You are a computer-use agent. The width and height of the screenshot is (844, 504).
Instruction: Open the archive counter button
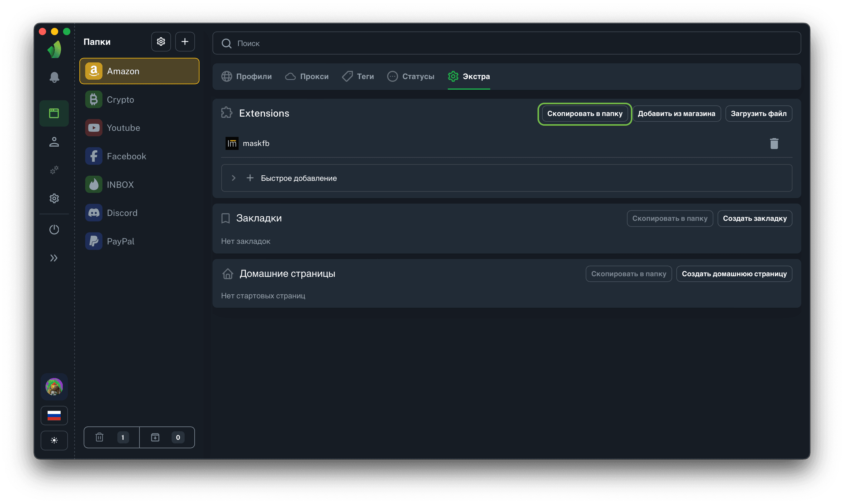pyautogui.click(x=167, y=437)
